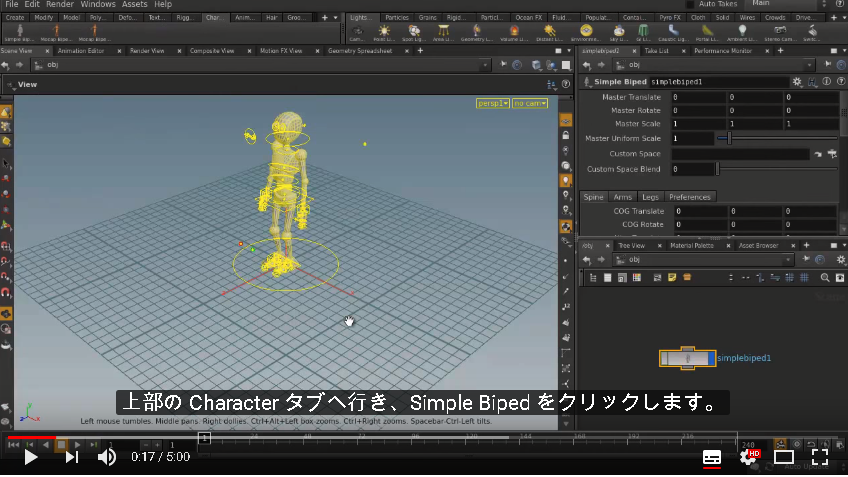Switch to the Legs parameter tab

(x=650, y=197)
